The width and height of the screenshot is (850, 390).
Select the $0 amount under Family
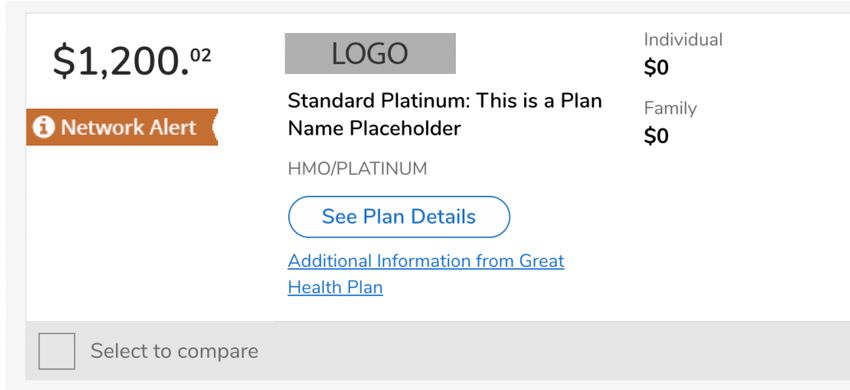tap(656, 136)
